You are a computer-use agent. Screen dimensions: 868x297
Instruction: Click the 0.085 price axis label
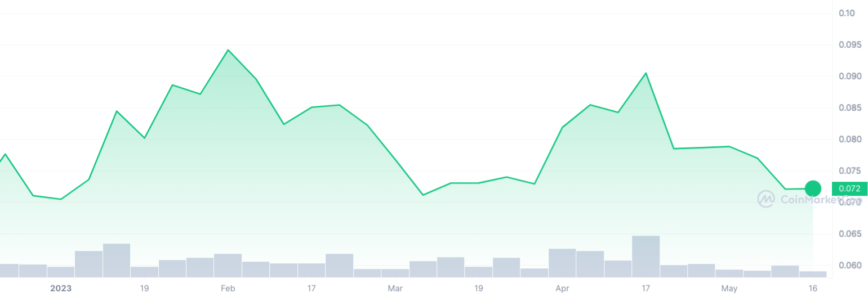(849, 107)
